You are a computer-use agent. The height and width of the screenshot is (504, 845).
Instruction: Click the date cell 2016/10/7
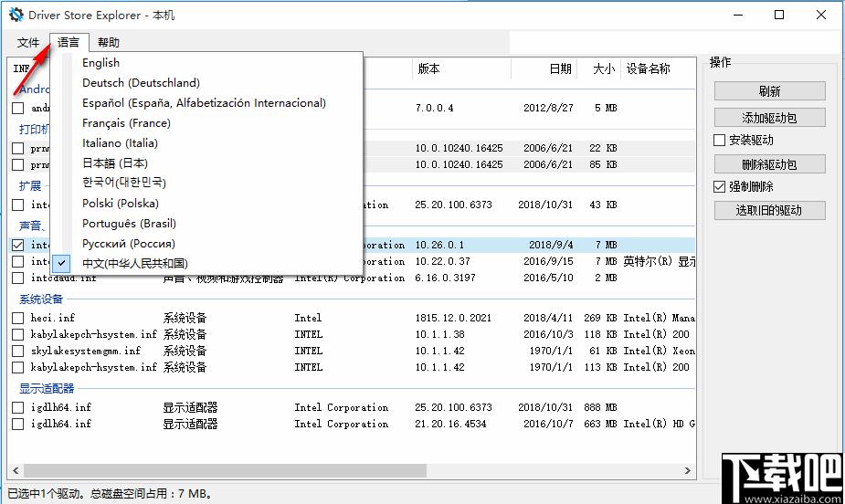[x=548, y=424]
